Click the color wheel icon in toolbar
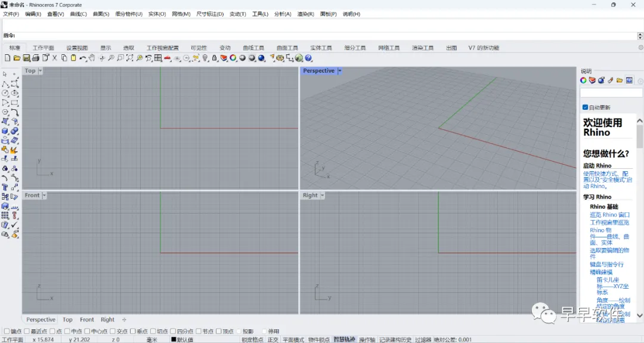644x343 pixels. pyautogui.click(x=233, y=58)
